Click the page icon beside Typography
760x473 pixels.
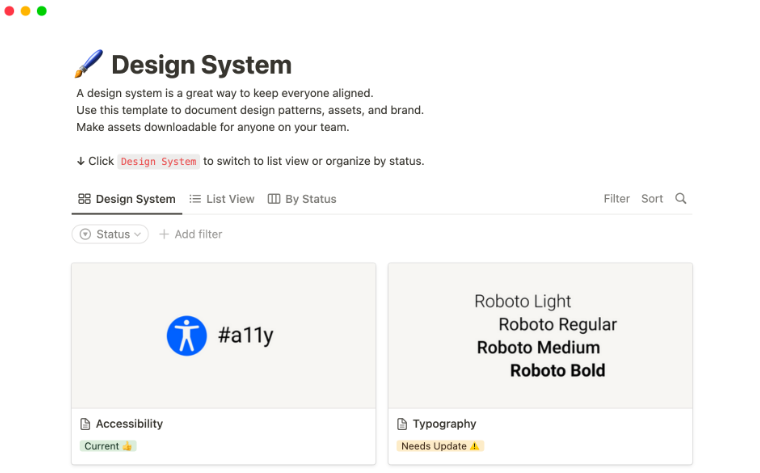click(402, 424)
